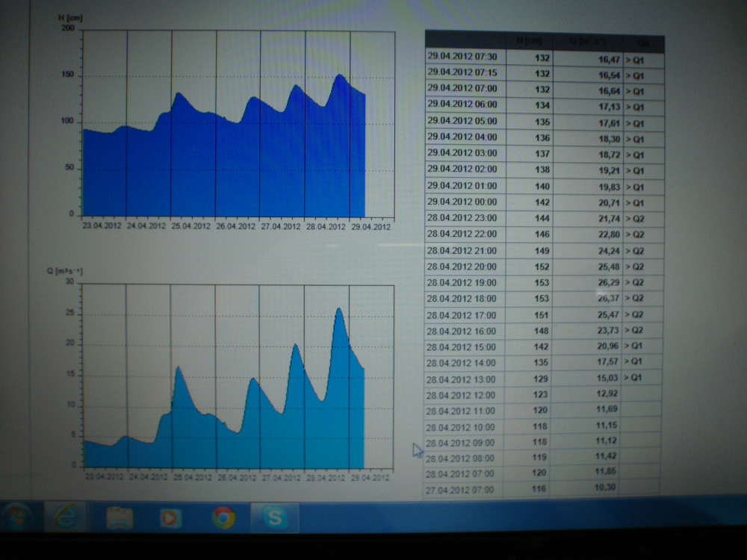Switch to Skype in the taskbar

tap(274, 517)
